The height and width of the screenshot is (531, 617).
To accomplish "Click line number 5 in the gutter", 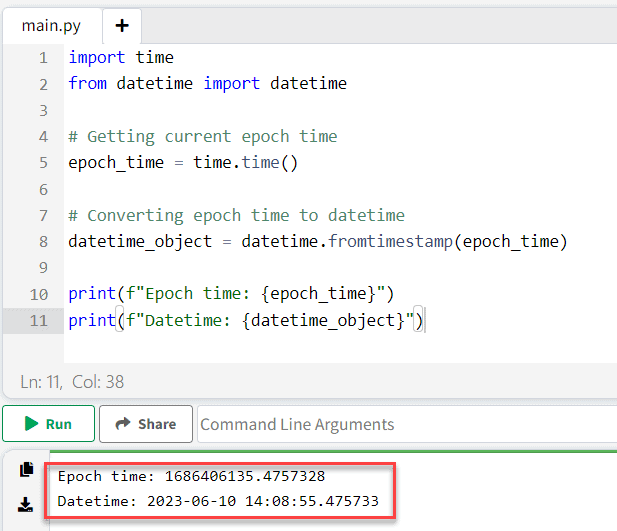I will (x=43, y=163).
